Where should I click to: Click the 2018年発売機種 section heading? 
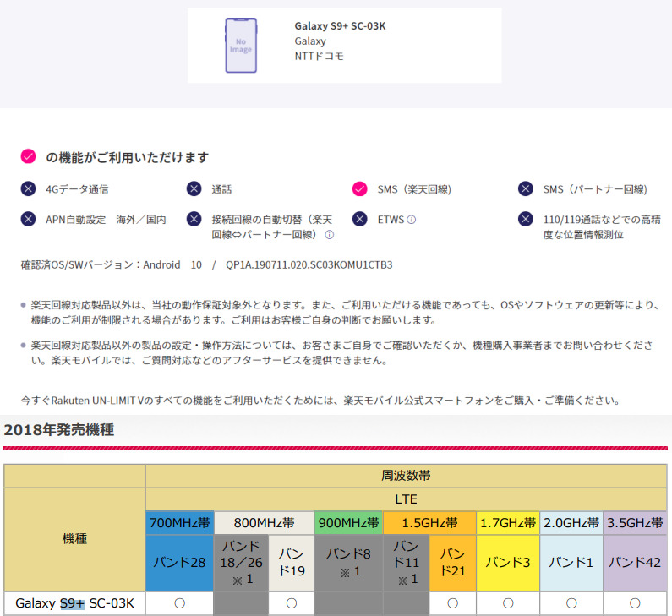[59, 430]
